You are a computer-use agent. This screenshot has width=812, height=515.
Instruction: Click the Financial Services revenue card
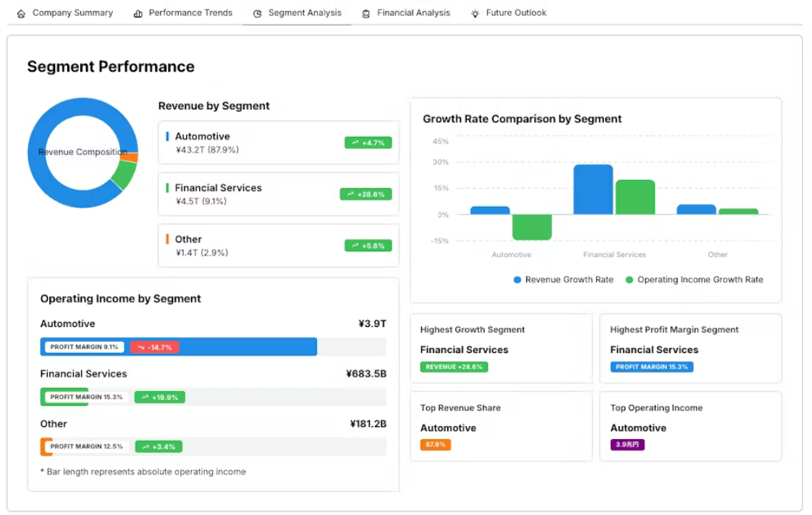pyautogui.click(x=279, y=194)
